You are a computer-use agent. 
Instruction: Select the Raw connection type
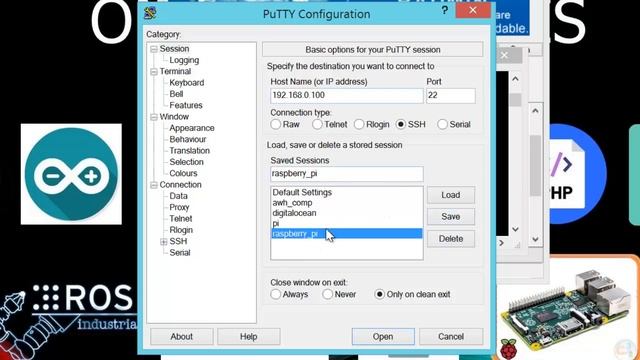click(276, 124)
